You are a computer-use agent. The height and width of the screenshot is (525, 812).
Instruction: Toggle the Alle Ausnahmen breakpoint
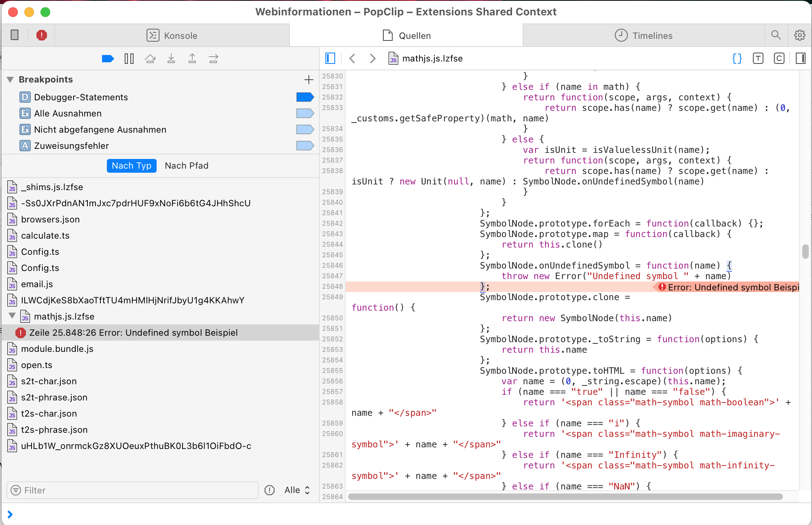coord(305,113)
